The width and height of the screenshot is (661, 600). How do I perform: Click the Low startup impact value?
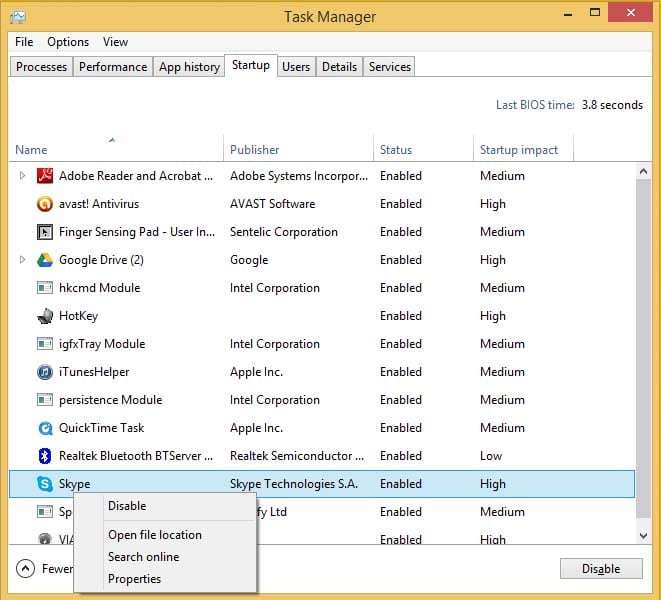pos(491,456)
